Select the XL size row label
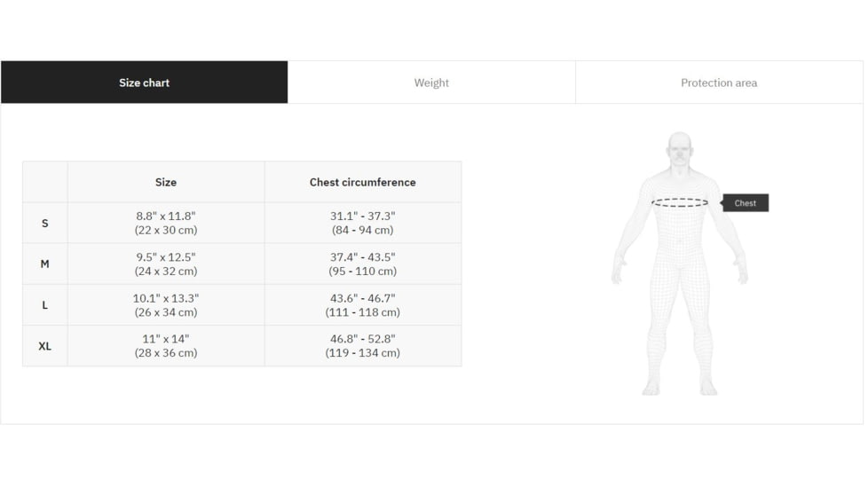The width and height of the screenshot is (868, 488). [x=45, y=346]
